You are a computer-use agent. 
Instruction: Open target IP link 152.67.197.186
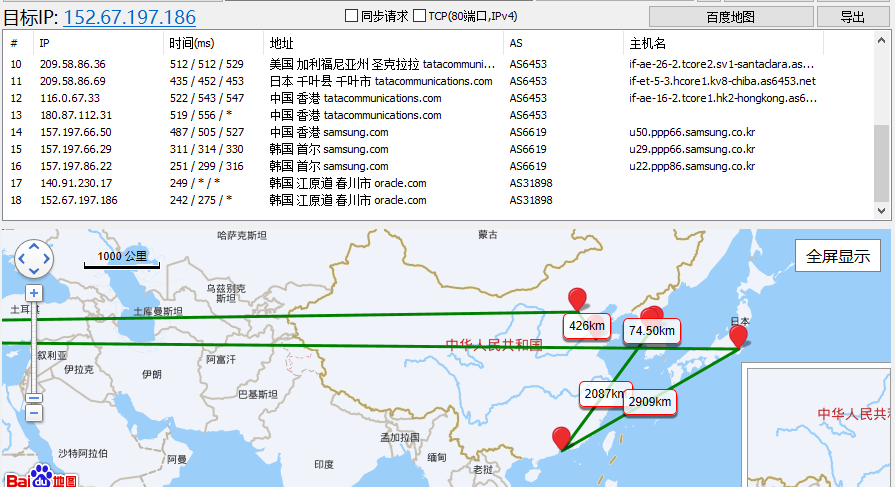(130, 17)
